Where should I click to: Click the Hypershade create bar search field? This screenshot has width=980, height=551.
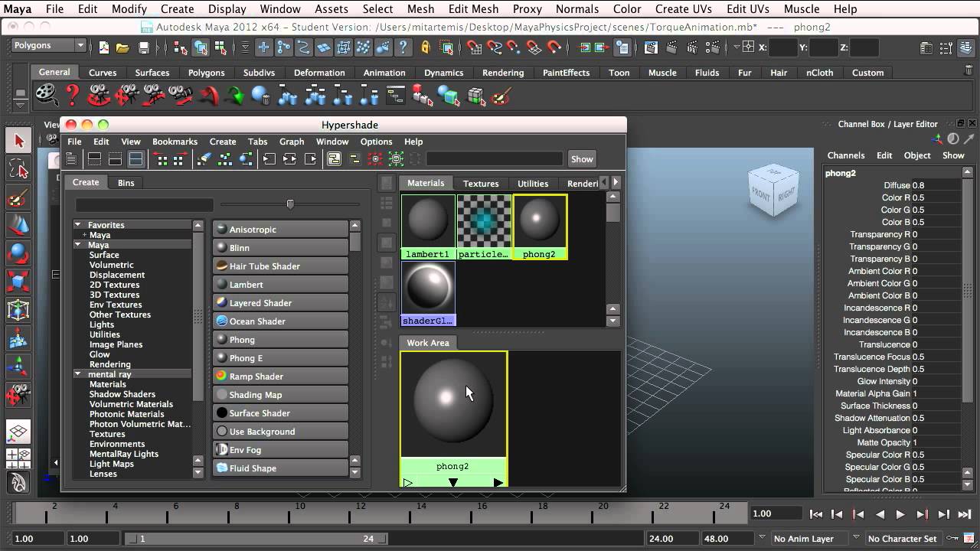click(144, 205)
